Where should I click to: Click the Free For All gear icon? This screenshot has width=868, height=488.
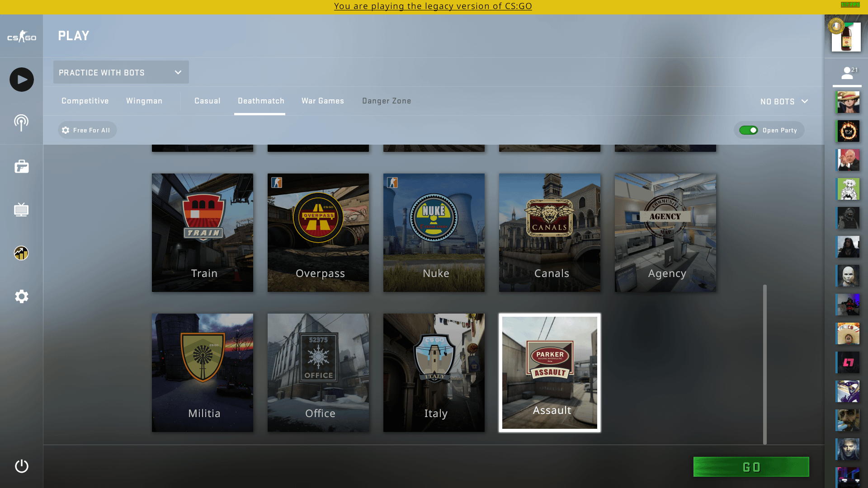click(66, 130)
